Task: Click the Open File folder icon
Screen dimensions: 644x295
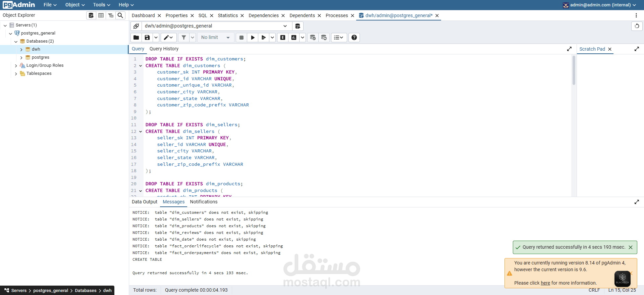Action: [x=136, y=38]
